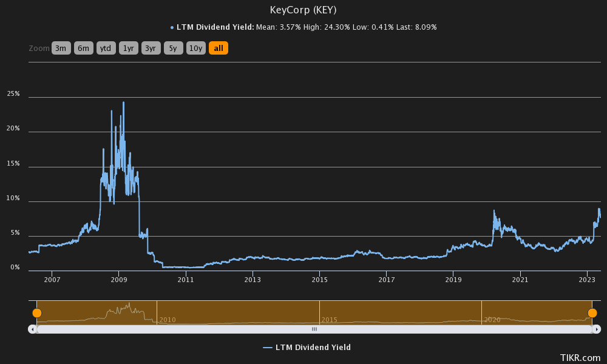Click the right orange range selector handle

(x=593, y=312)
